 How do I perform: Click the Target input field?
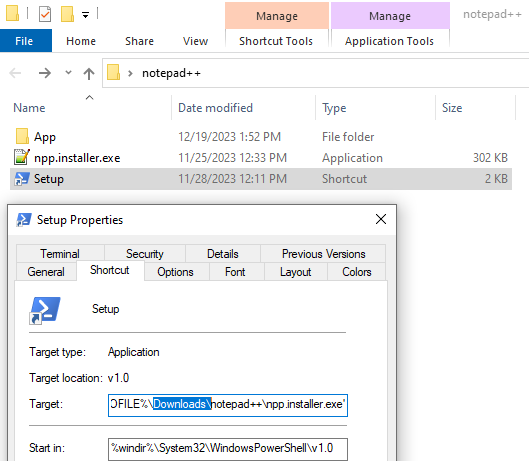[228, 405]
